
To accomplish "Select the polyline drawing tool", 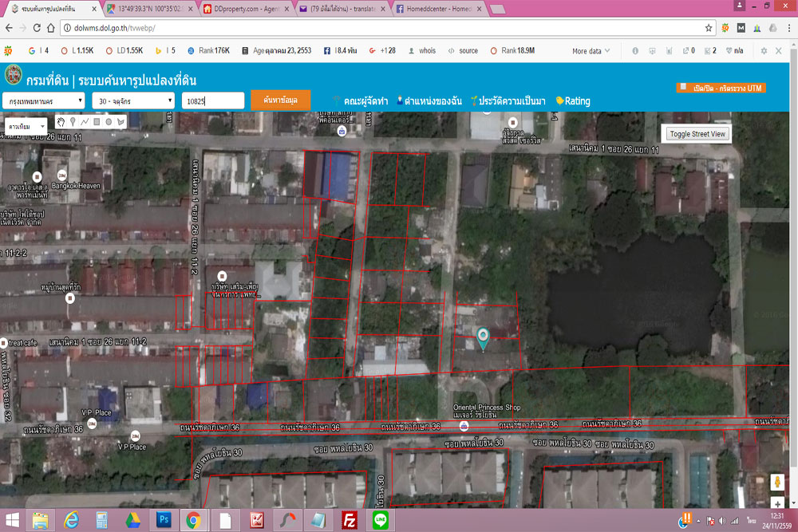I will [85, 122].
